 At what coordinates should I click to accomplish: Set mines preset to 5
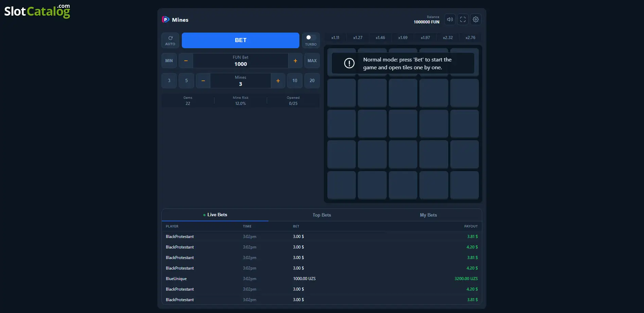186,81
